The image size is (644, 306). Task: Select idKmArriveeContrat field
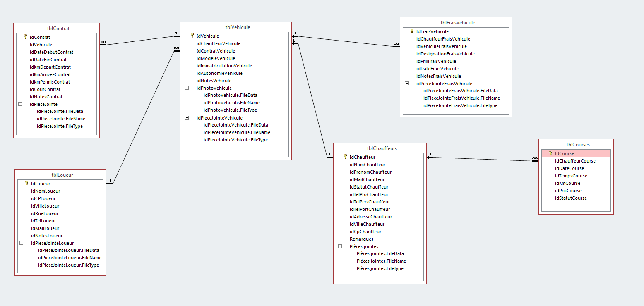(x=50, y=74)
